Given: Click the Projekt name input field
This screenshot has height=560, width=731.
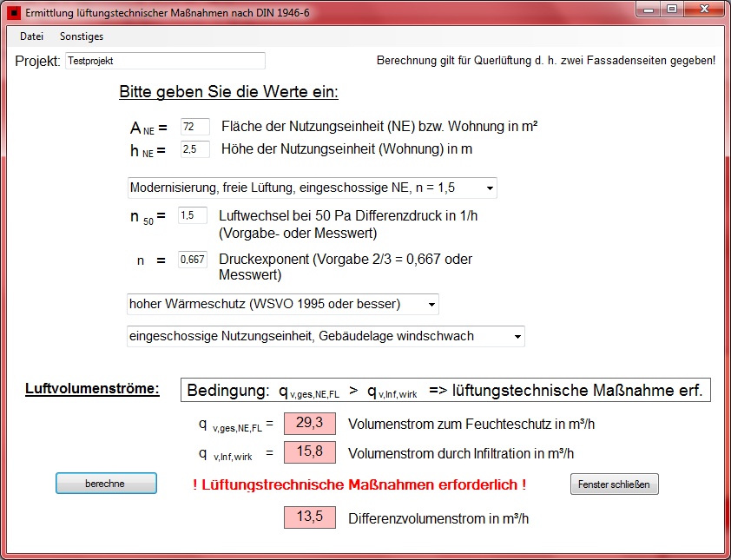Looking at the screenshot, I should pos(165,61).
